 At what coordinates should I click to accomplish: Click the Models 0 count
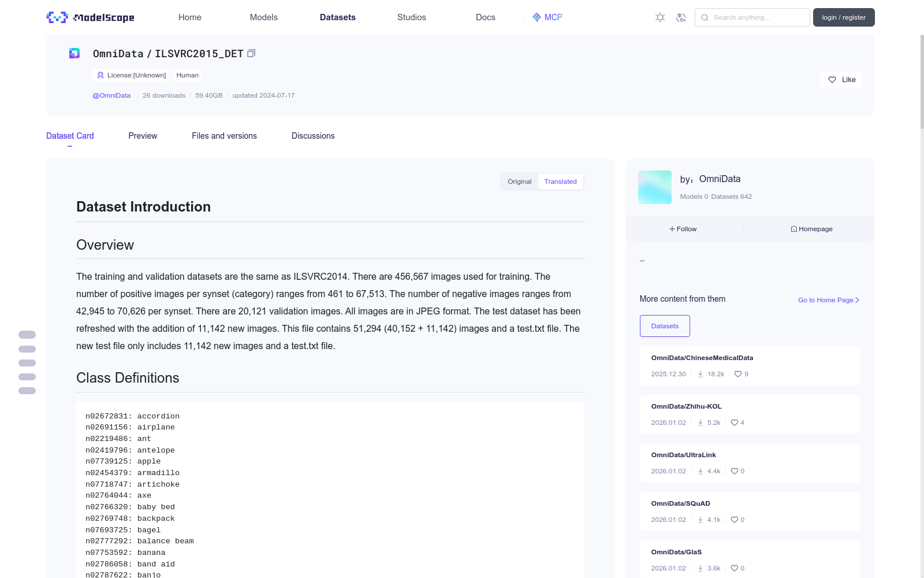[x=694, y=197]
